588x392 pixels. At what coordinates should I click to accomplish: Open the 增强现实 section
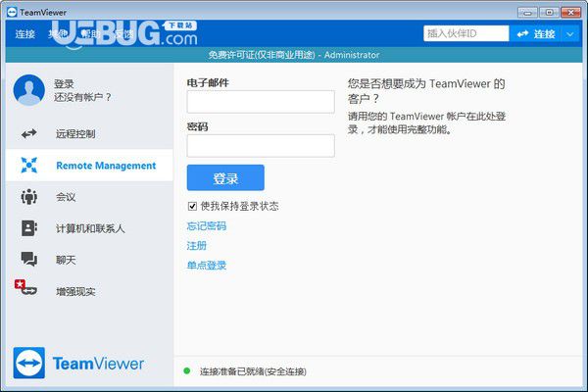tap(89, 291)
